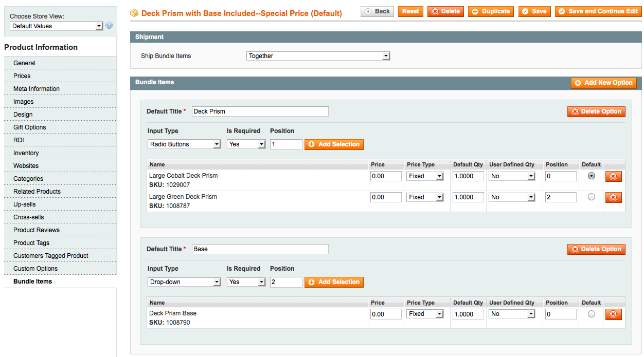Click Default Title field containing Base
The height and width of the screenshot is (357, 644).
click(x=260, y=249)
